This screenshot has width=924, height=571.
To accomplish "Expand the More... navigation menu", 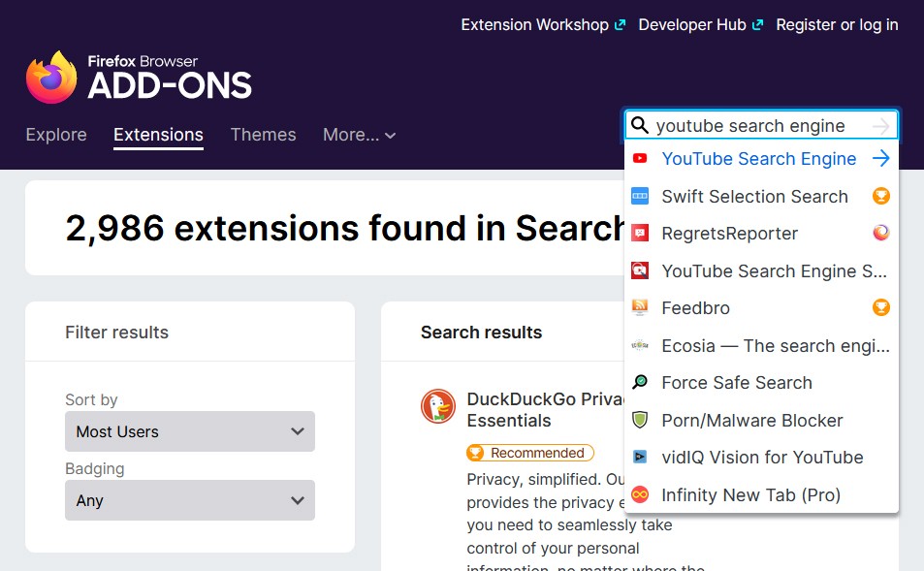I will 359,135.
